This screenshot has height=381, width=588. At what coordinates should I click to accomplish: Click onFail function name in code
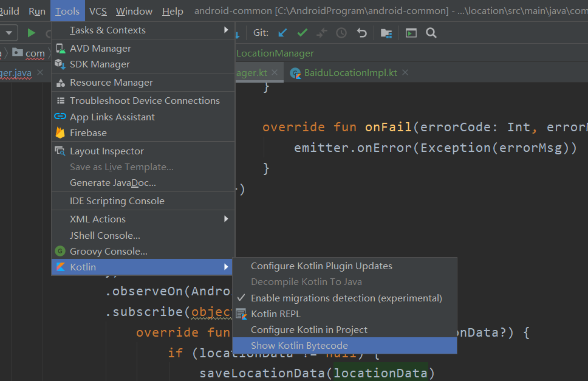(x=388, y=127)
